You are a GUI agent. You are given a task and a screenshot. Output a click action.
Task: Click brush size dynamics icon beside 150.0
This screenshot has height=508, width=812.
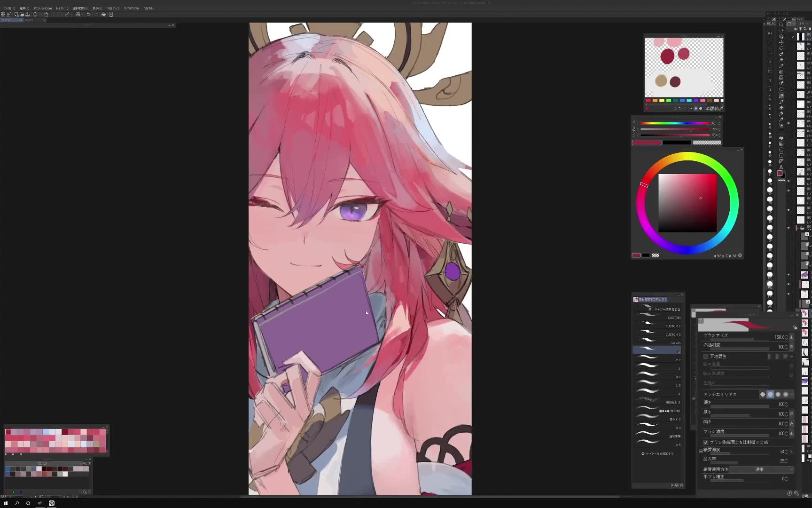(791, 337)
